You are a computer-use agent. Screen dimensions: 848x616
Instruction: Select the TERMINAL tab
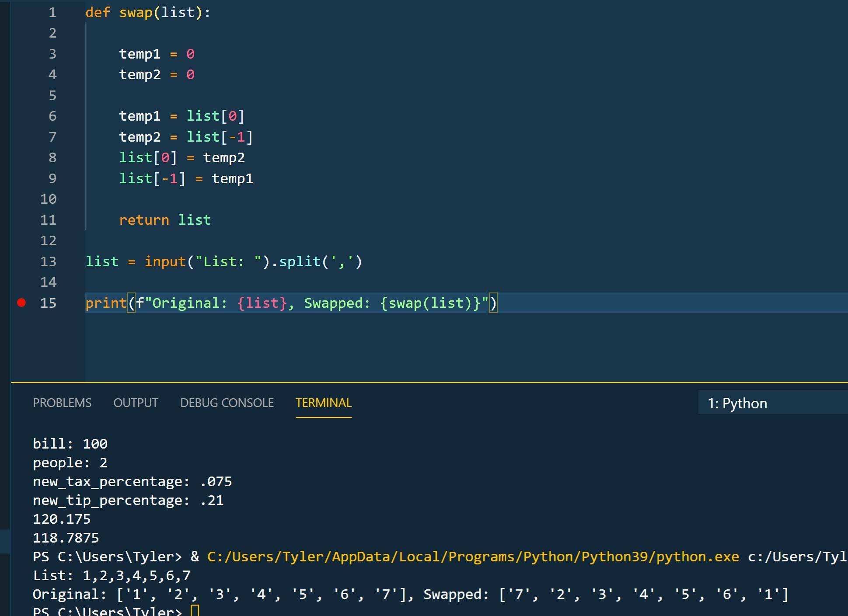tap(323, 403)
